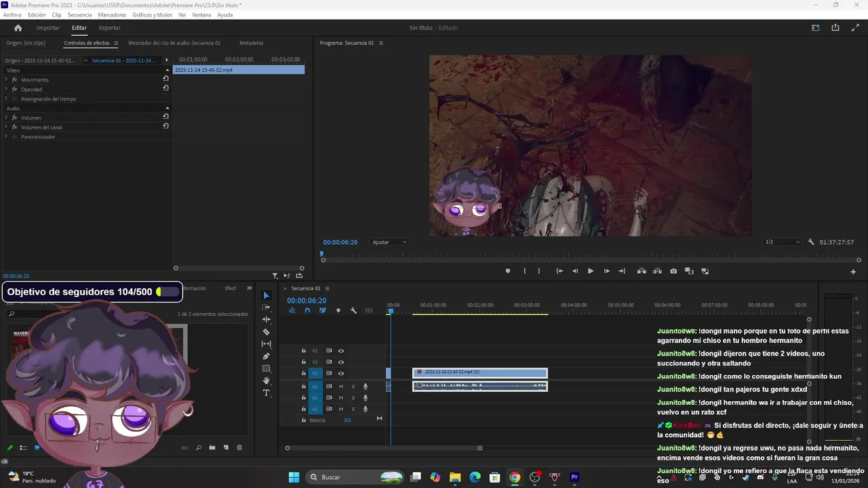Select the Slip tool
The width and height of the screenshot is (868, 488).
tap(266, 344)
